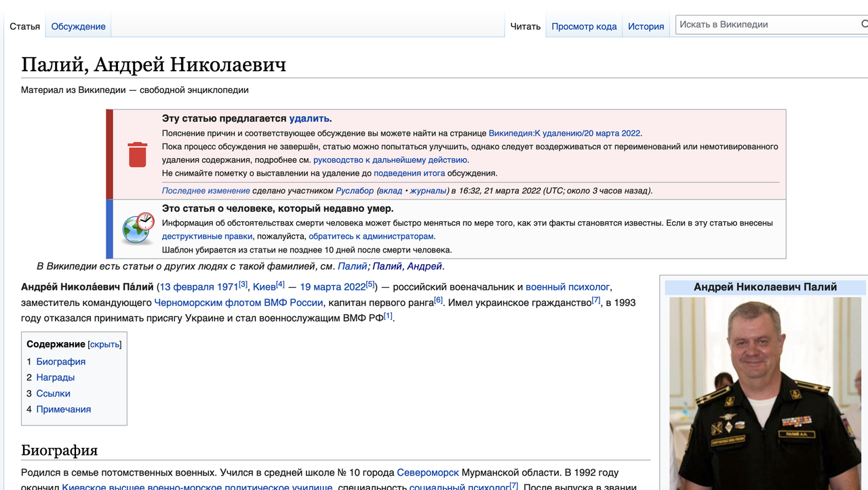Image resolution: width=868 pixels, height=490 pixels.
Task: Follow обратитесь к администраторам link
Action: point(371,236)
